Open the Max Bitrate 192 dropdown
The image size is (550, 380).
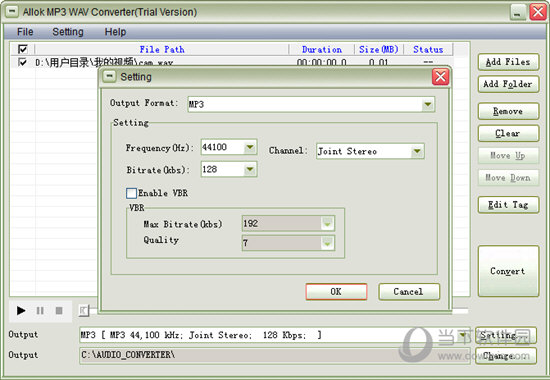[327, 224]
